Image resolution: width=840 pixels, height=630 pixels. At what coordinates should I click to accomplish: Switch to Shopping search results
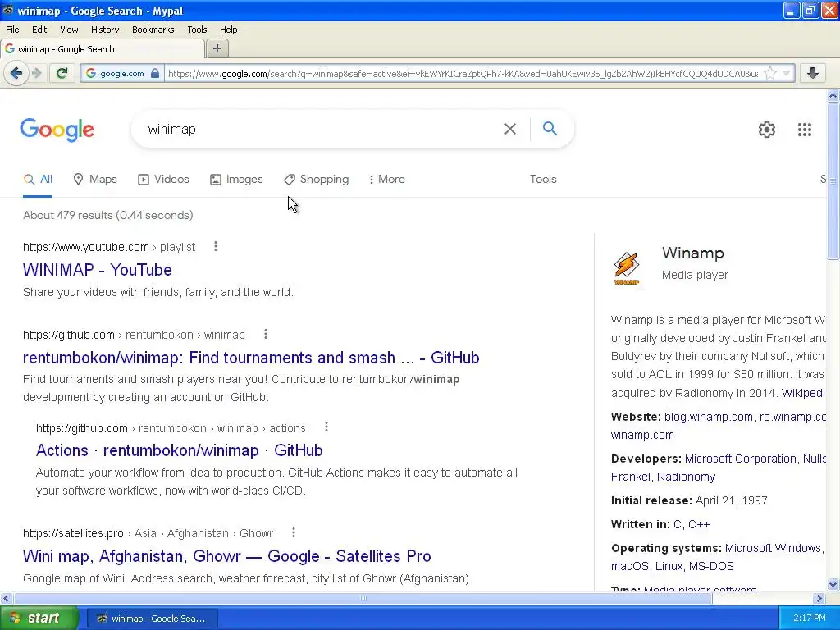[316, 179]
